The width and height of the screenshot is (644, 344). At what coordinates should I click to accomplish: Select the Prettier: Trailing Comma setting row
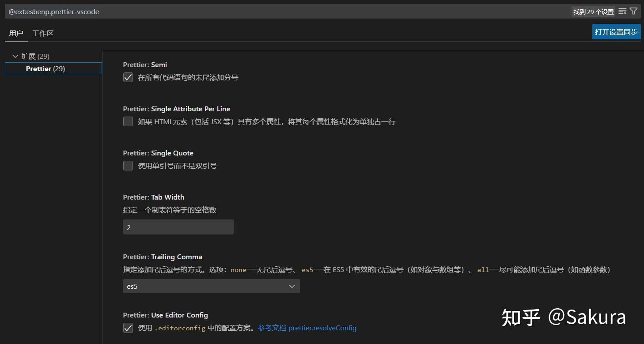(x=162, y=257)
